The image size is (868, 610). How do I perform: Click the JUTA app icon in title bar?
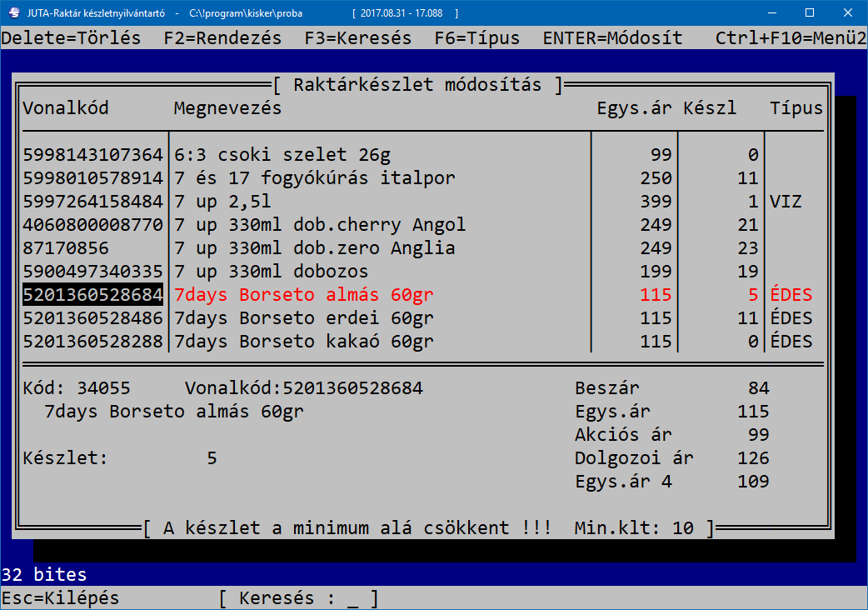[13, 13]
